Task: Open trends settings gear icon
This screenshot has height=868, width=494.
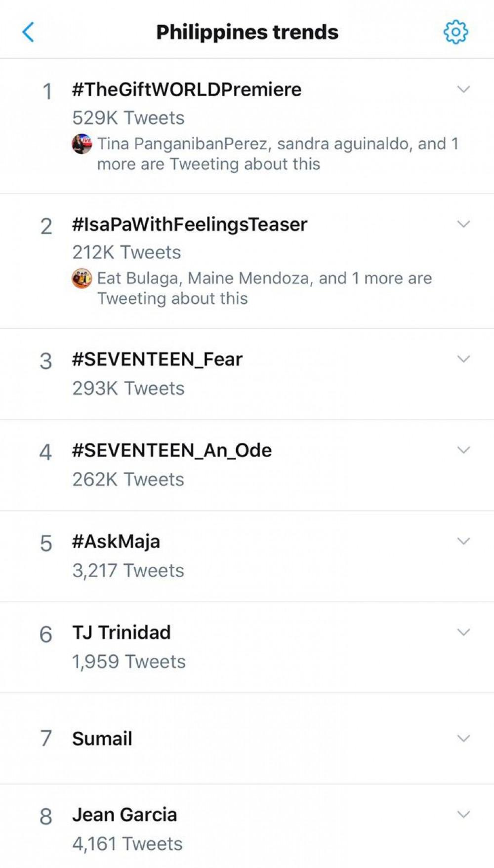Action: coord(455,32)
